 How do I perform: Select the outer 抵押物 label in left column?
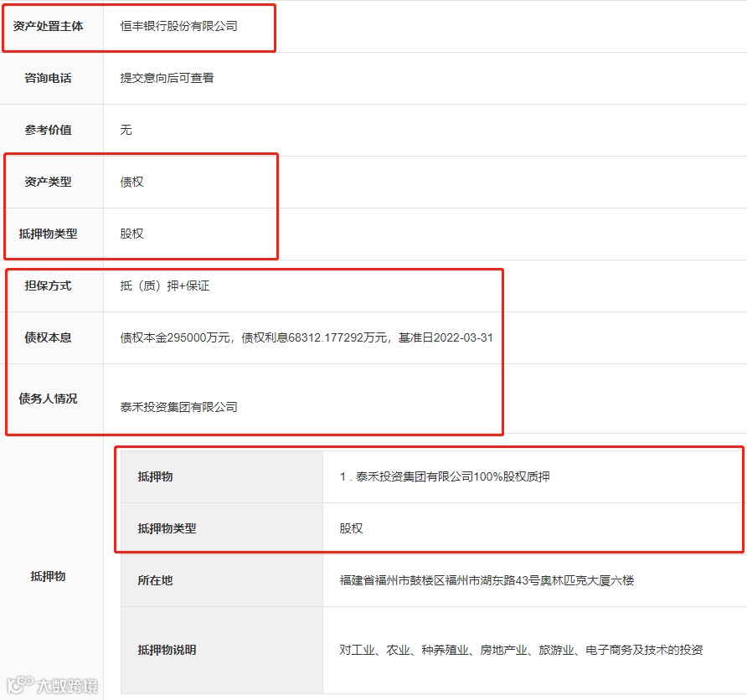[48, 576]
